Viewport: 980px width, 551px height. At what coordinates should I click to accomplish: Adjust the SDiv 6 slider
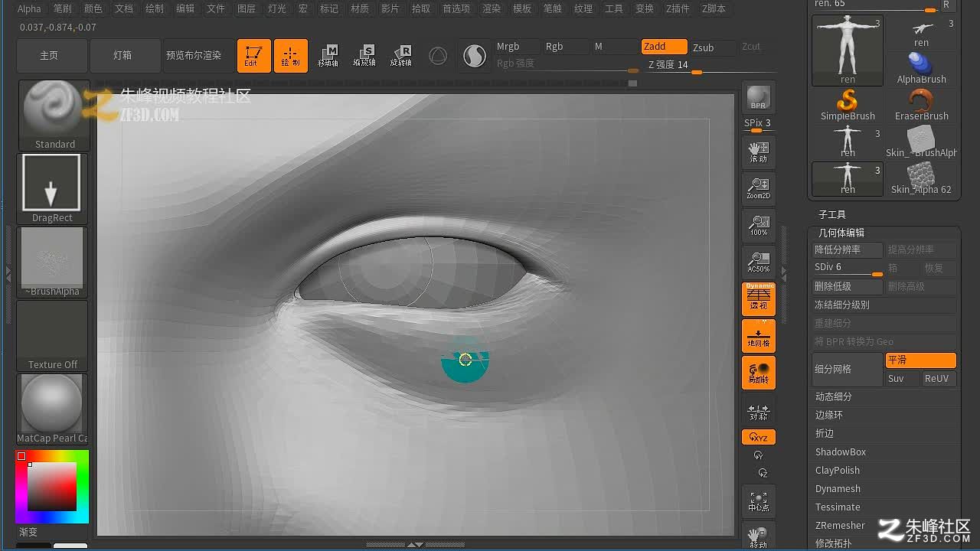847,268
